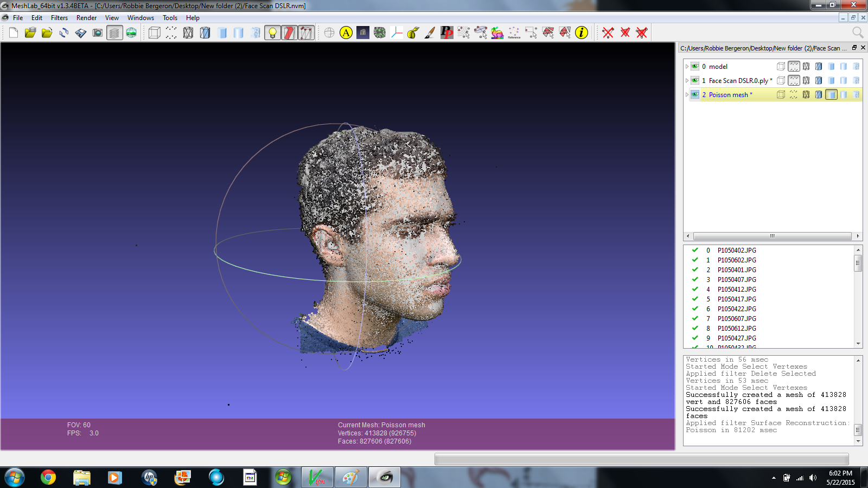This screenshot has width=868, height=488.
Task: Enable texture rendering mode in toolbar
Action: coord(256,33)
